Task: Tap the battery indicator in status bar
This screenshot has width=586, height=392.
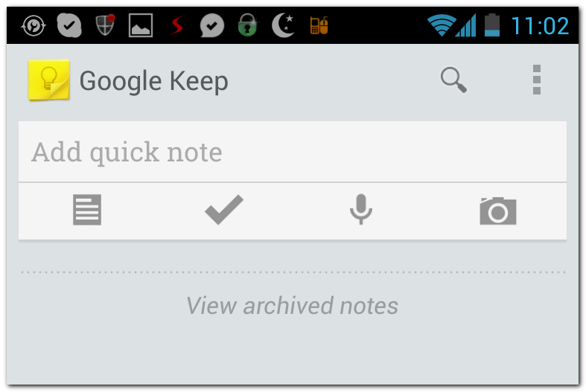Action: (x=492, y=25)
